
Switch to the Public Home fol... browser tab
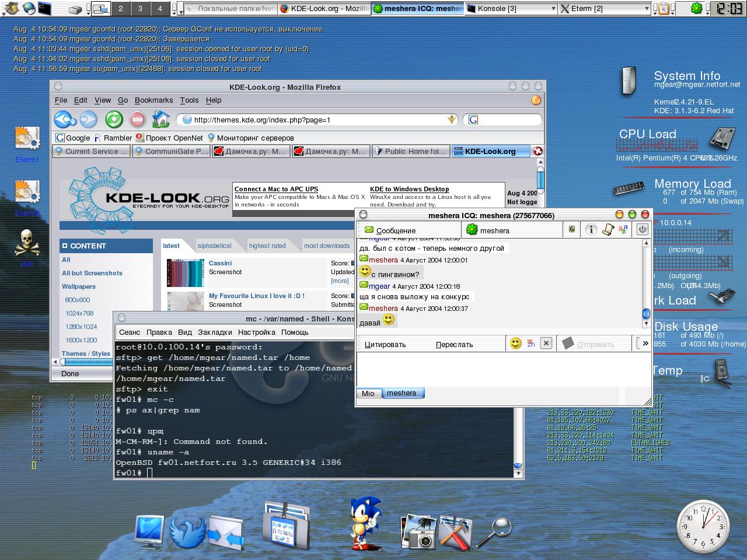410,152
